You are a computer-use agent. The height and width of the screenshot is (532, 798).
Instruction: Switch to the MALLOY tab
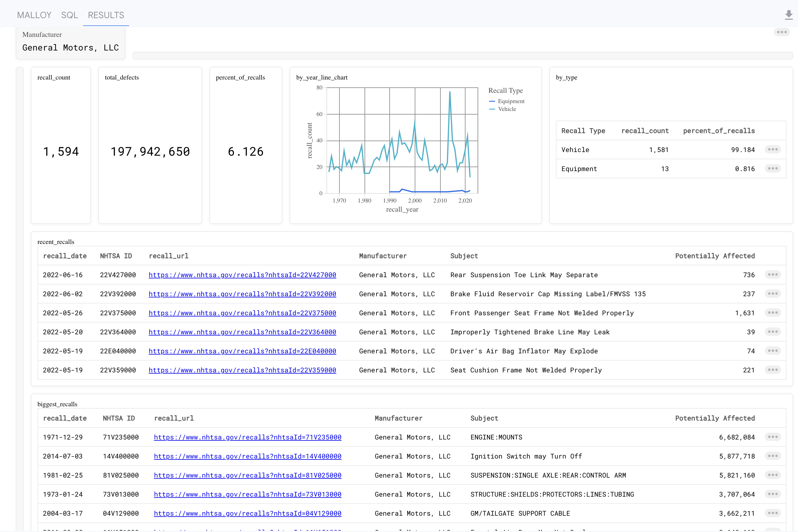point(34,15)
